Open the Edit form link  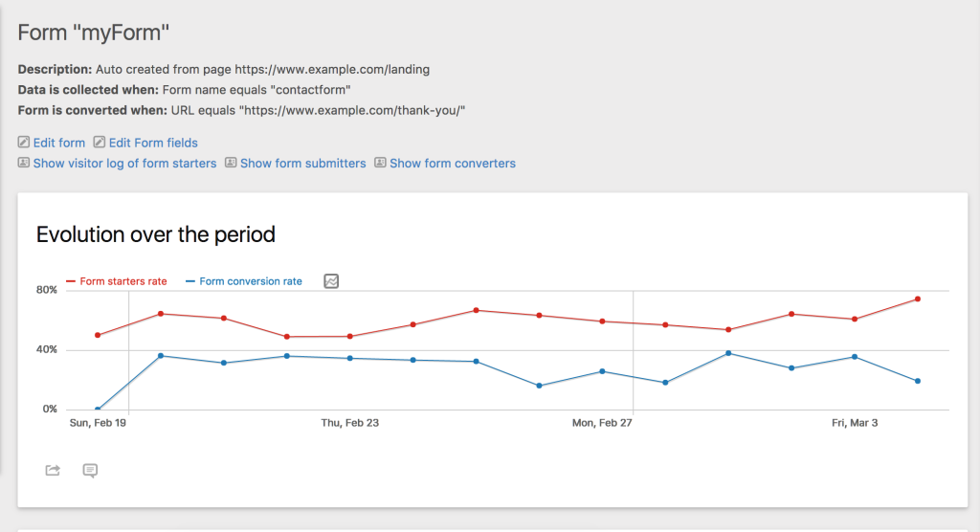(58, 143)
